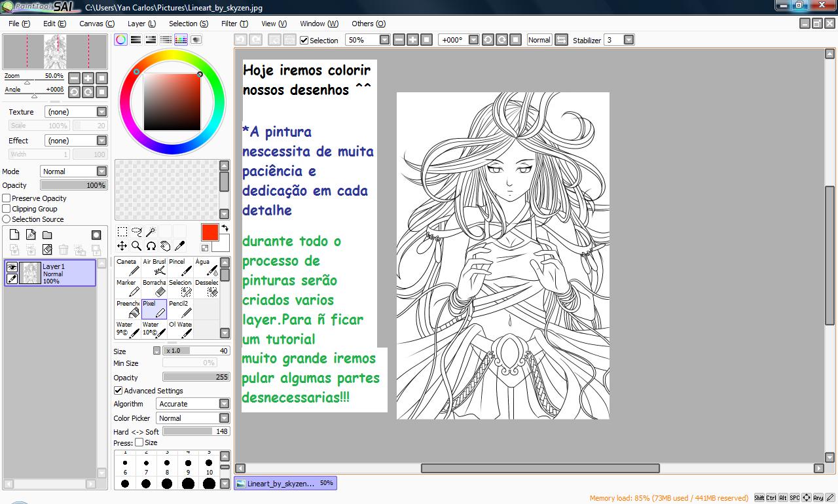Select the magic wand tool
This screenshot has height=504, width=838.
[x=151, y=232]
